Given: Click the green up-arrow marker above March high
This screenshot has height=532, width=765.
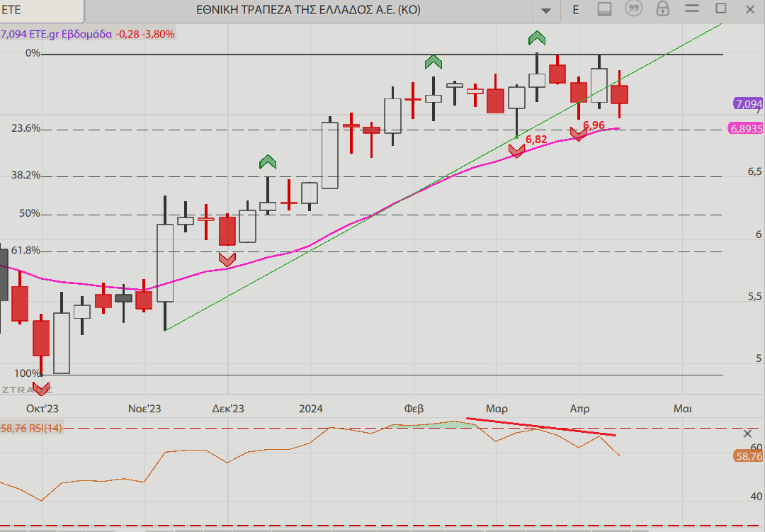Looking at the screenshot, I should click(537, 38).
